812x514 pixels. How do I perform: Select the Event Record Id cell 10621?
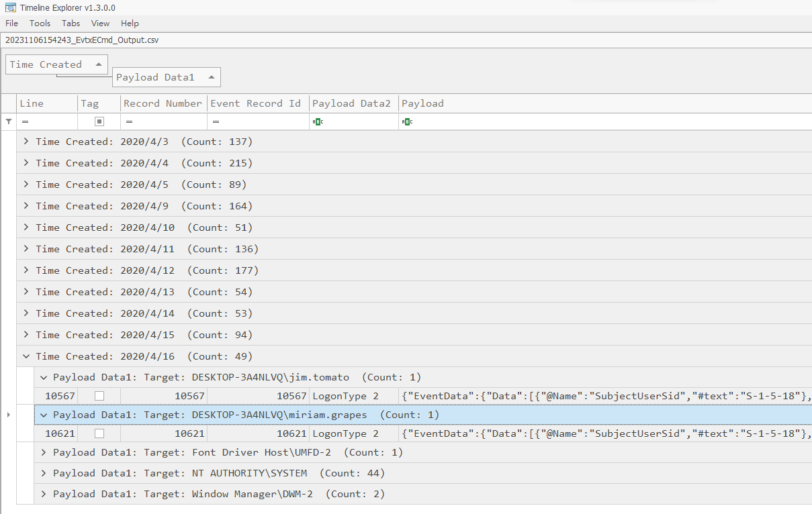point(259,433)
